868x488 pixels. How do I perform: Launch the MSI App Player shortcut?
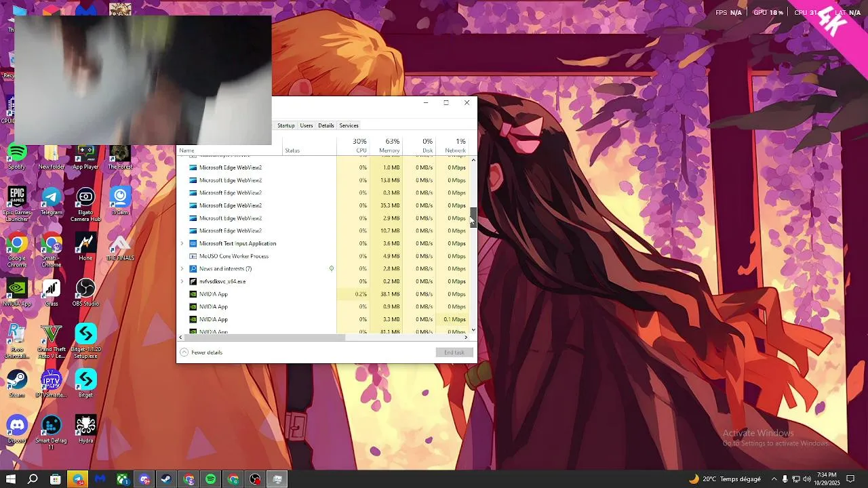point(85,157)
